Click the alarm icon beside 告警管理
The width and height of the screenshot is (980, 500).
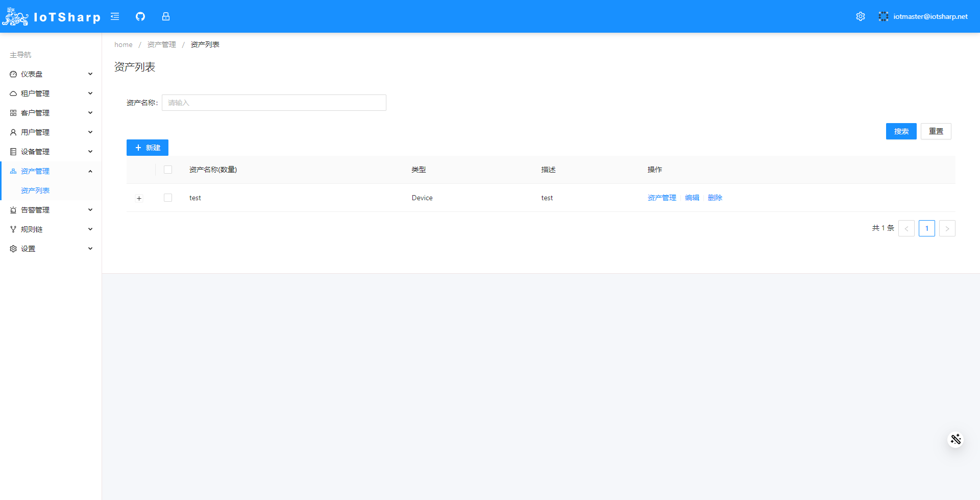point(13,210)
